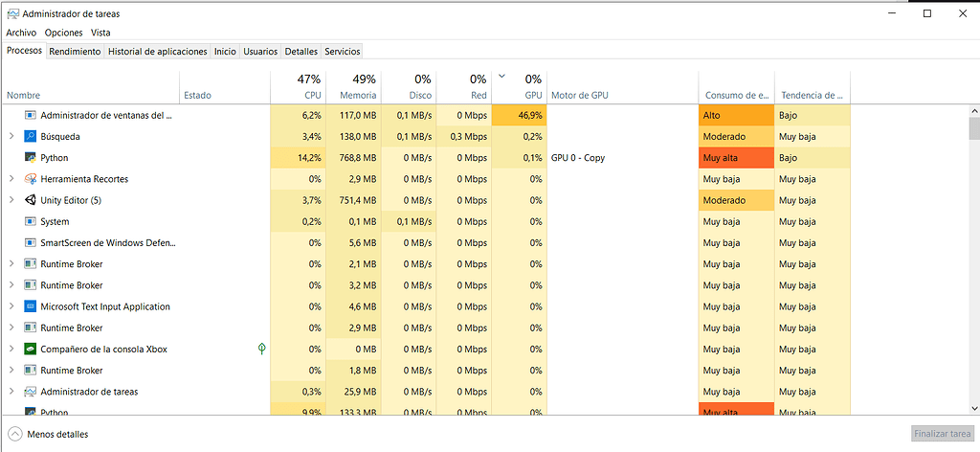Click the Microsoft Text Input Application icon
This screenshot has width=980, height=452.
click(31, 307)
